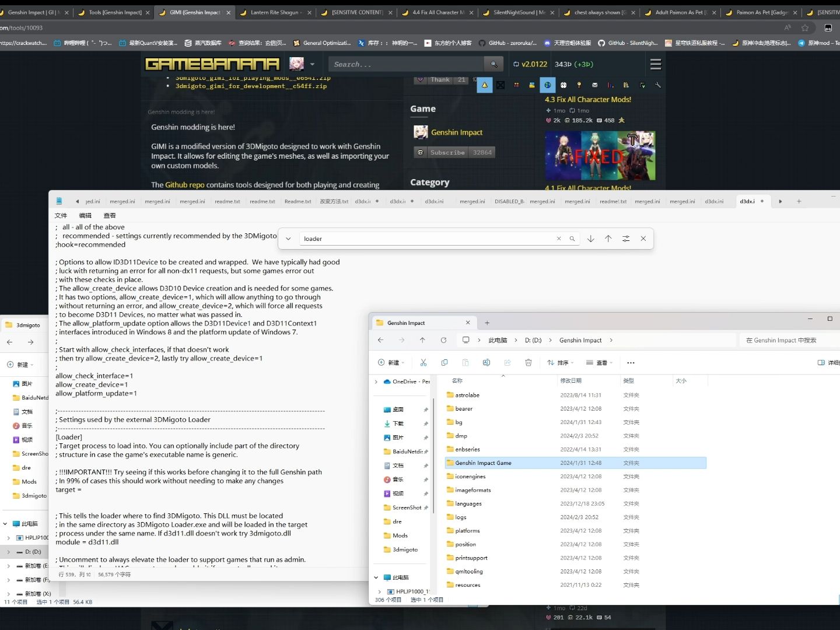Click the GameBanana logo
The image size is (840, 630).
[x=212, y=64]
